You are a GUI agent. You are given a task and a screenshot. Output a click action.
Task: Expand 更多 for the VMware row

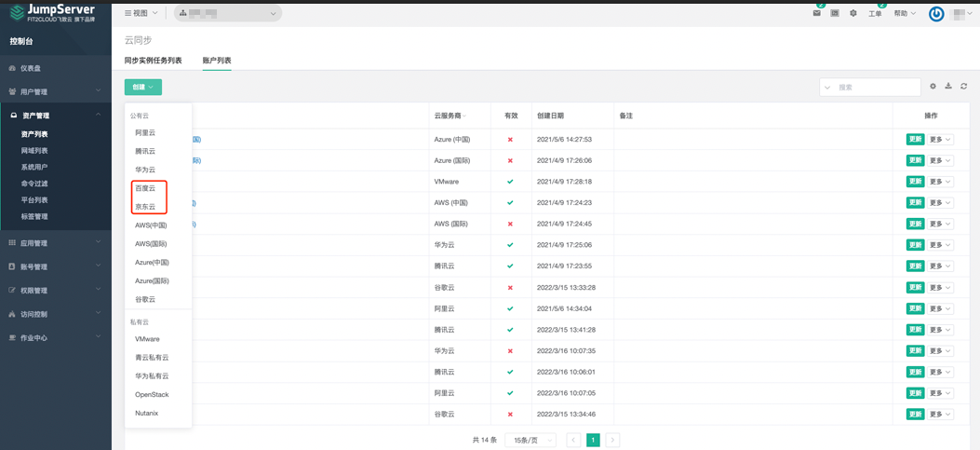[940, 182]
